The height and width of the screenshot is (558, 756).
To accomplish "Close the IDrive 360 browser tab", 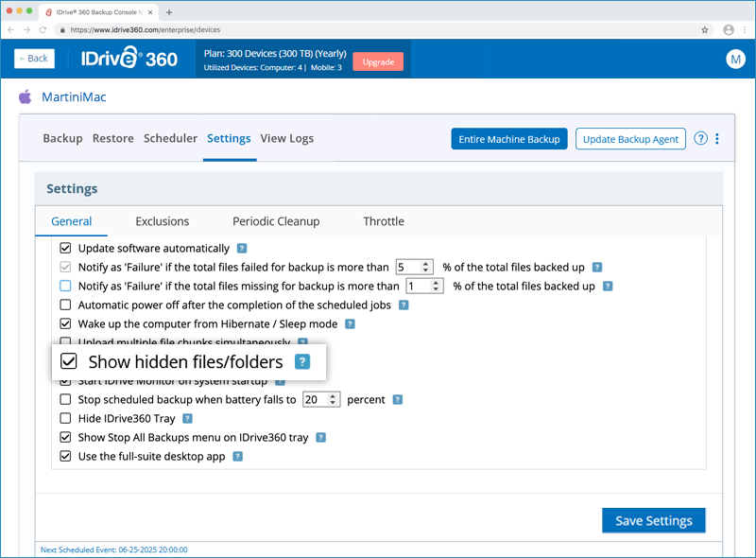I will pyautogui.click(x=150, y=12).
